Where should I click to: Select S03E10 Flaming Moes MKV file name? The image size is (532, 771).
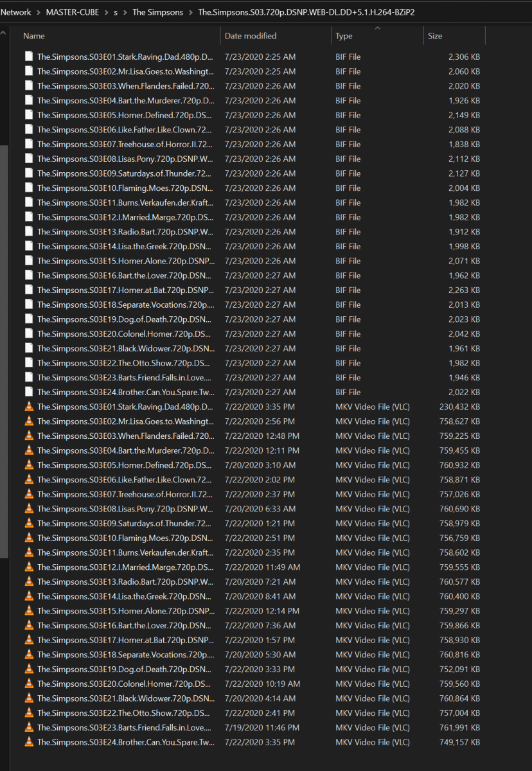[125, 538]
